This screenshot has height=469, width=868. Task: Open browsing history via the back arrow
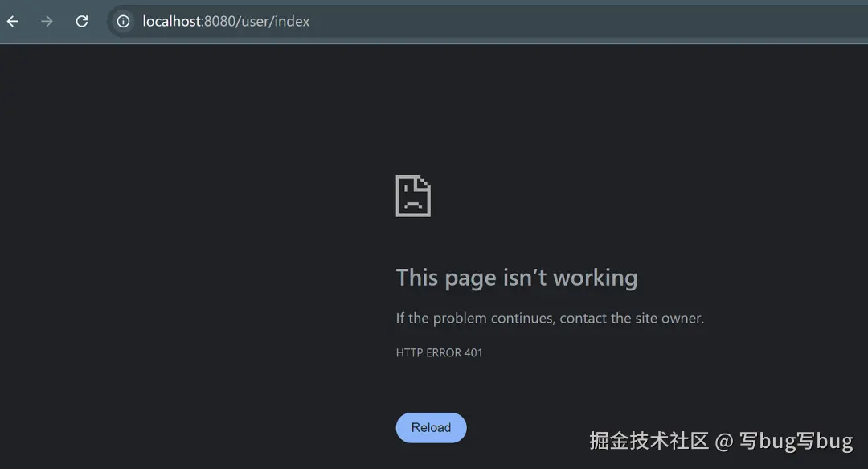tap(12, 21)
